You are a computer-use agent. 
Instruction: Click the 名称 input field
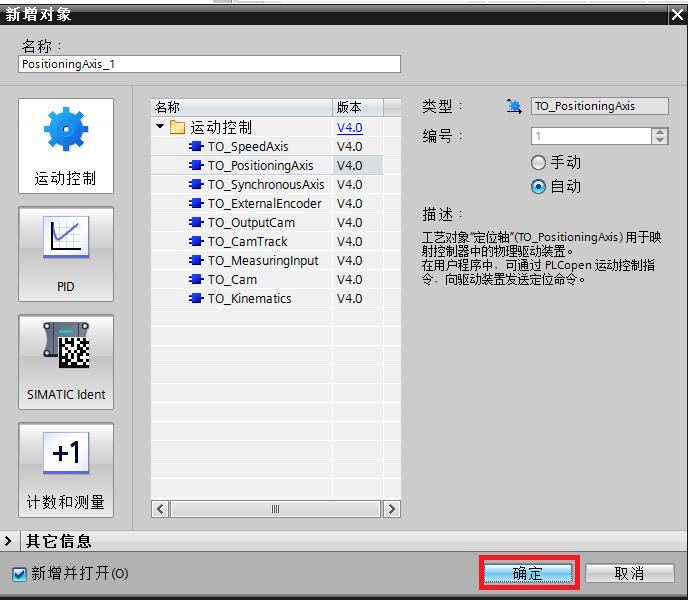click(209, 64)
